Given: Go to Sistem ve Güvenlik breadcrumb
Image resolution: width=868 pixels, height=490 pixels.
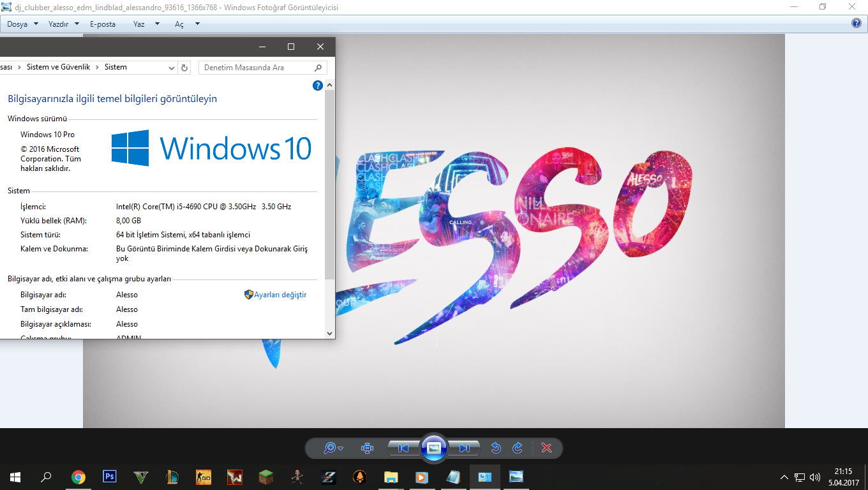Looking at the screenshot, I should [59, 67].
